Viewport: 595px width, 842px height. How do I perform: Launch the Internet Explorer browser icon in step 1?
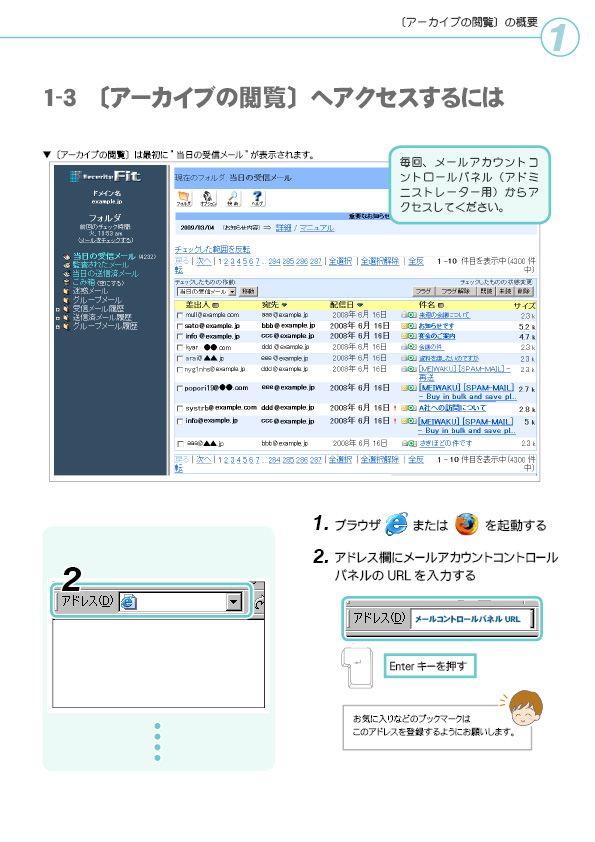(x=396, y=525)
